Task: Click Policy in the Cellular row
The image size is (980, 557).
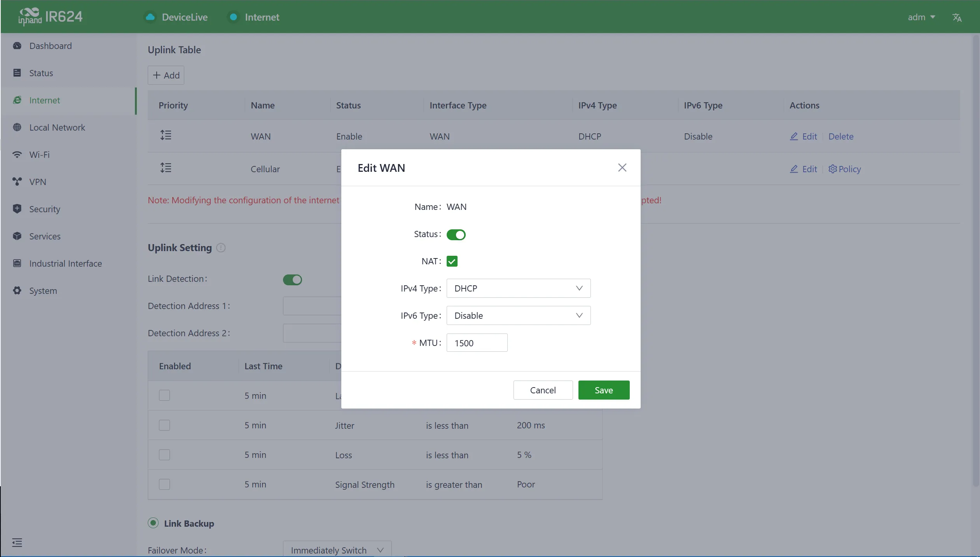Action: point(844,169)
